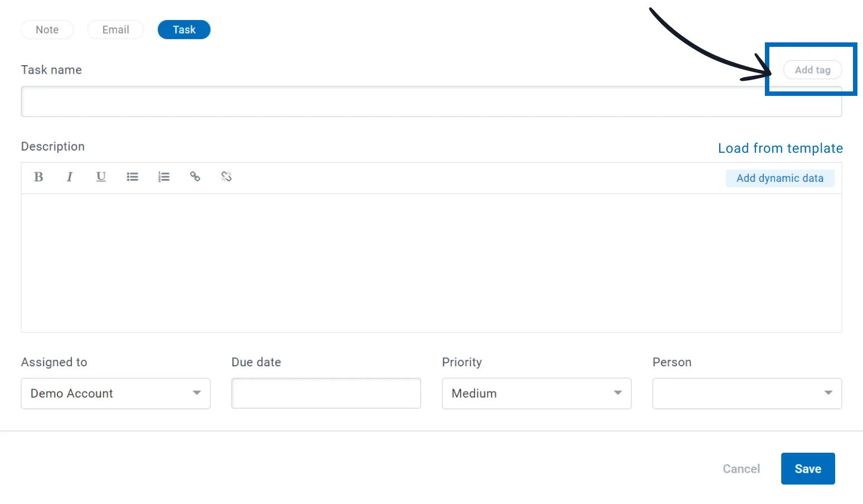Viewport: 863px width, 504px height.
Task: Click the Add tag button
Action: [x=812, y=70]
